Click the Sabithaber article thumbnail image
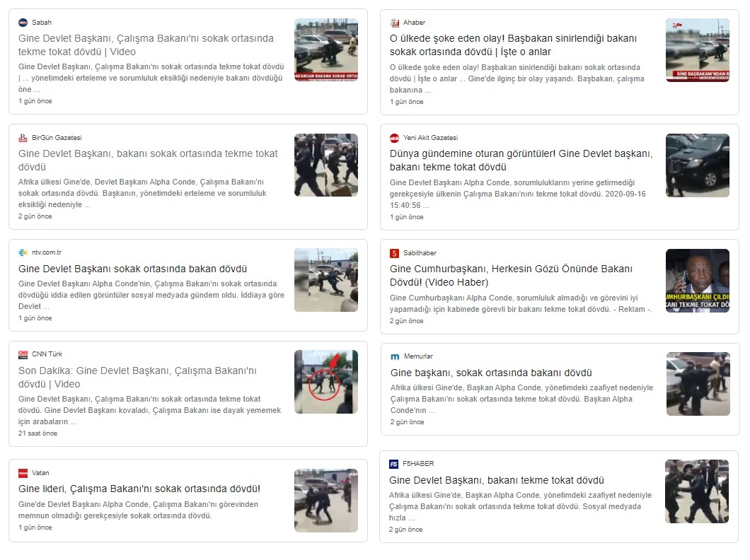This screenshot has width=750, height=560. pyautogui.click(x=697, y=281)
